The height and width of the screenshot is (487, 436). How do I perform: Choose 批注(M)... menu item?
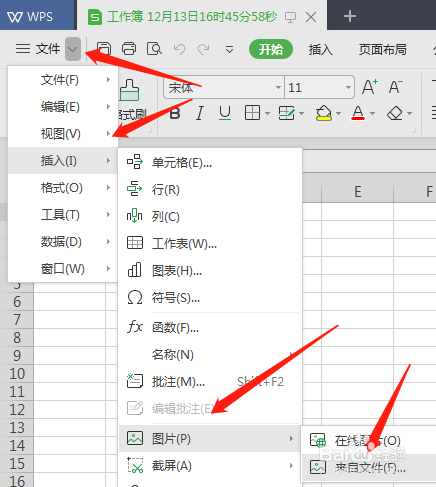pyautogui.click(x=210, y=381)
